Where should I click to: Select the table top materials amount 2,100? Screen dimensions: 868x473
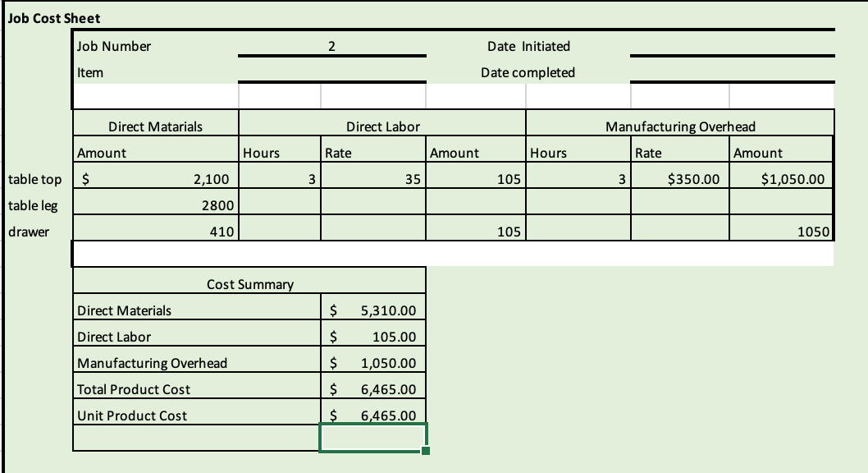(x=156, y=176)
